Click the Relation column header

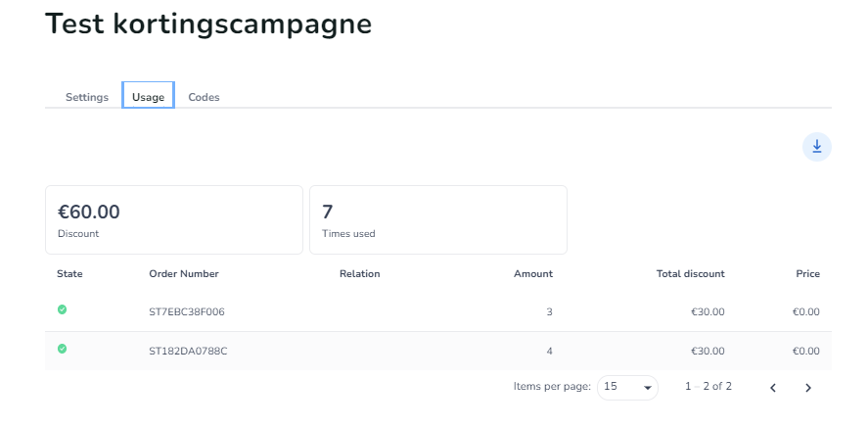[x=359, y=274]
